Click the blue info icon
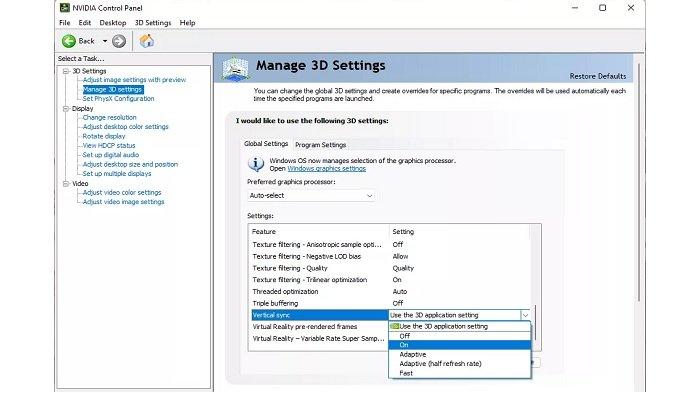Viewport: 700px width, 393px height. 256,164
